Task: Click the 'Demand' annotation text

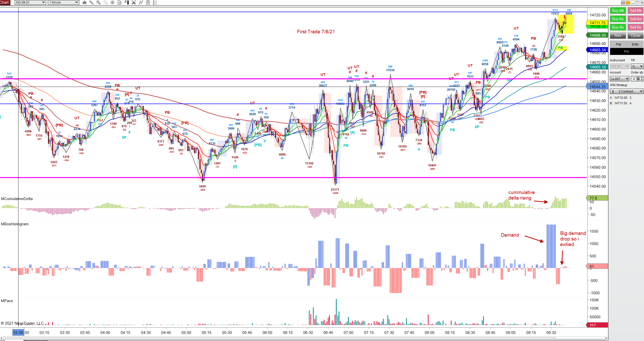Action: pyautogui.click(x=510, y=235)
